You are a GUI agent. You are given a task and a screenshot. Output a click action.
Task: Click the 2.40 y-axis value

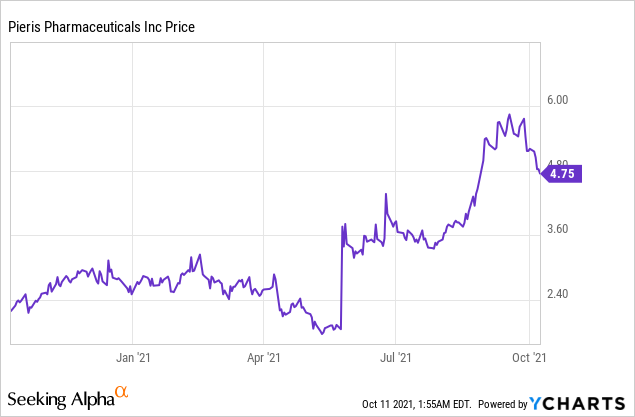pos(554,294)
